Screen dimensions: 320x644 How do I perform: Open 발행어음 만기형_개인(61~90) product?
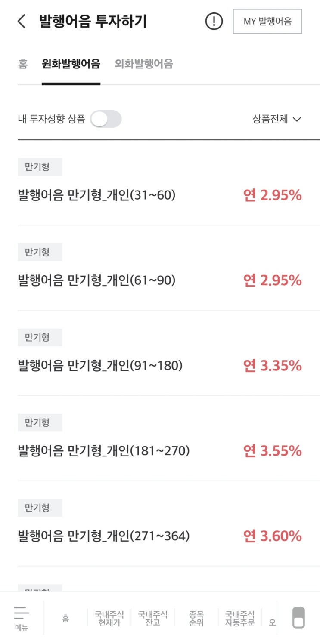(x=160, y=272)
